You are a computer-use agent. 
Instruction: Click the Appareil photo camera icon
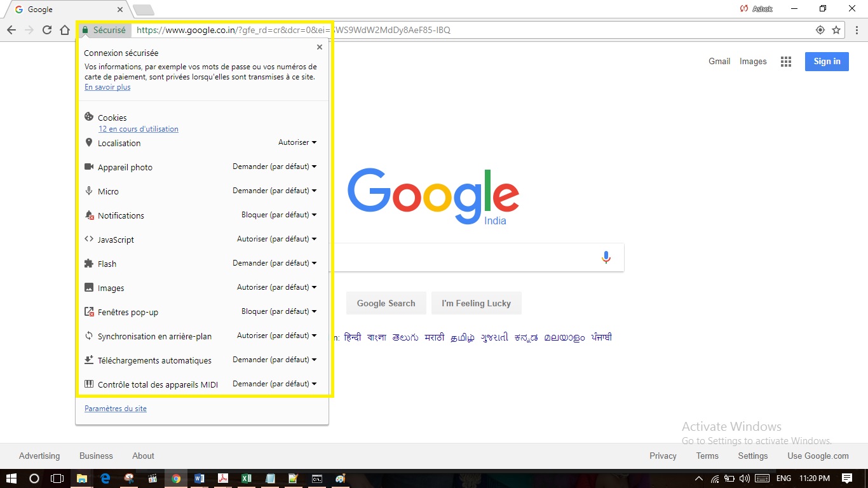click(x=89, y=166)
